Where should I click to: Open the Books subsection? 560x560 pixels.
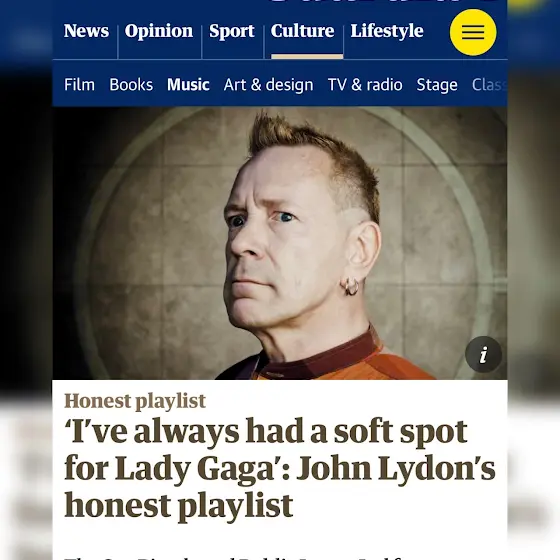coord(131,85)
